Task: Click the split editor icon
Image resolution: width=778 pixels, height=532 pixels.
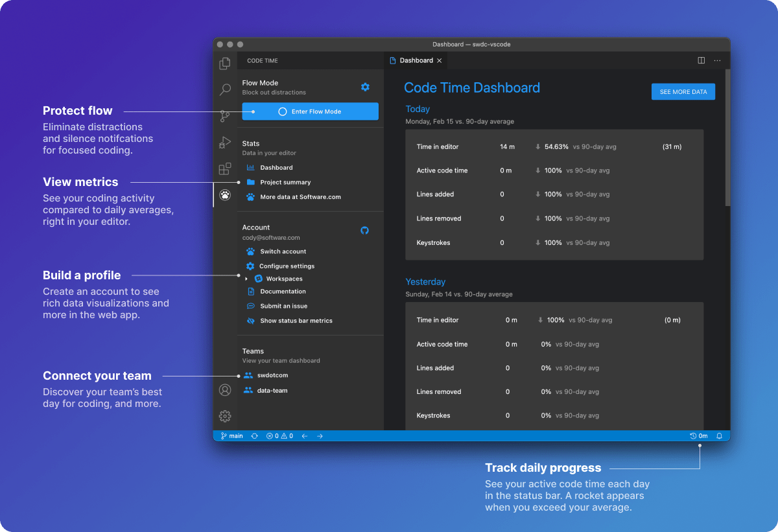Action: [701, 60]
